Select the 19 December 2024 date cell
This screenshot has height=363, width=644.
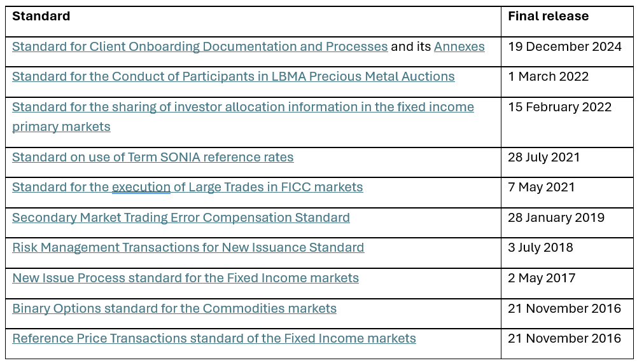coord(564,47)
